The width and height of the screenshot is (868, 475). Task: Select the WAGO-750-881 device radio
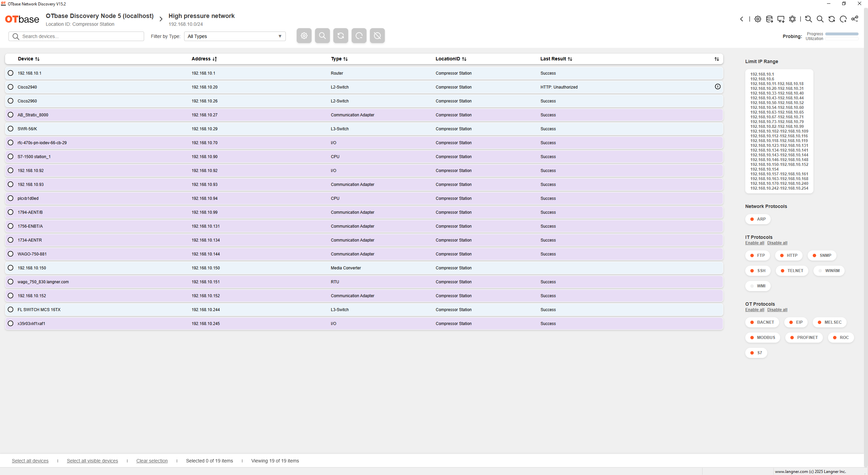click(x=11, y=254)
